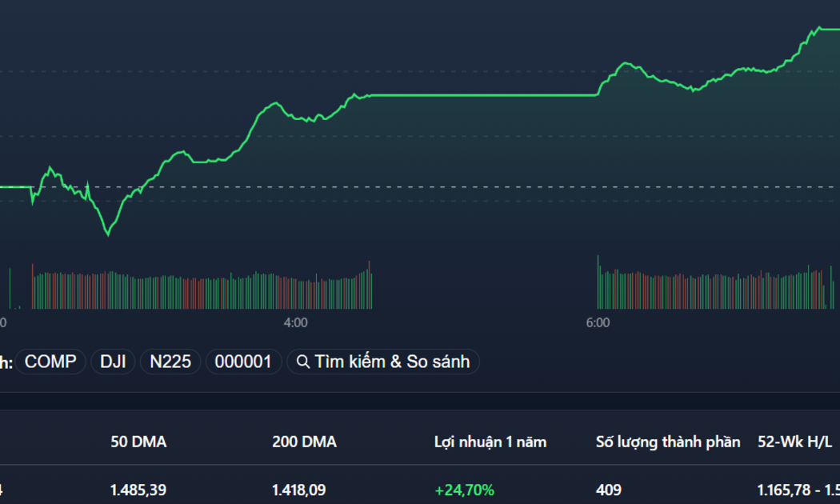Compare with N225 index
Screen dimensions: 840x504
click(170, 362)
